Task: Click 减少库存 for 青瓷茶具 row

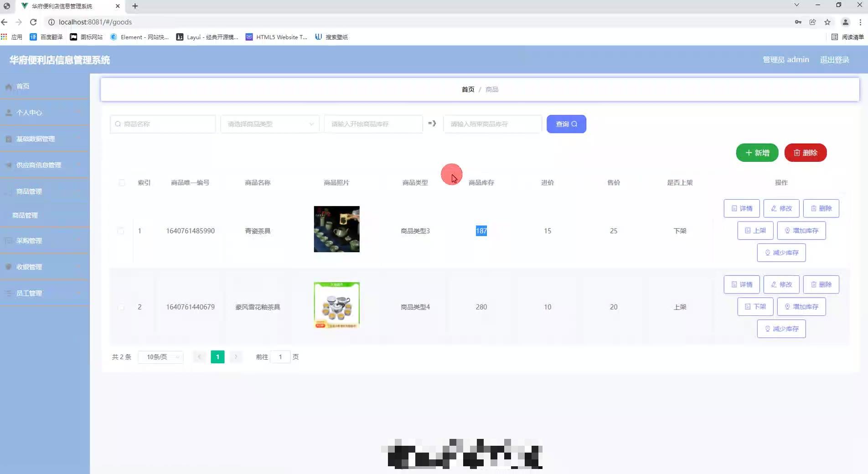Action: click(781, 252)
